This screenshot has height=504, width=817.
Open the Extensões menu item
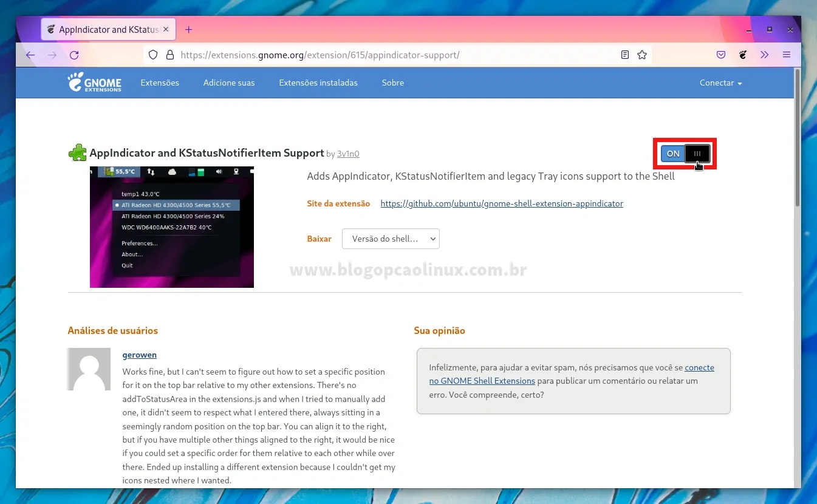point(160,83)
